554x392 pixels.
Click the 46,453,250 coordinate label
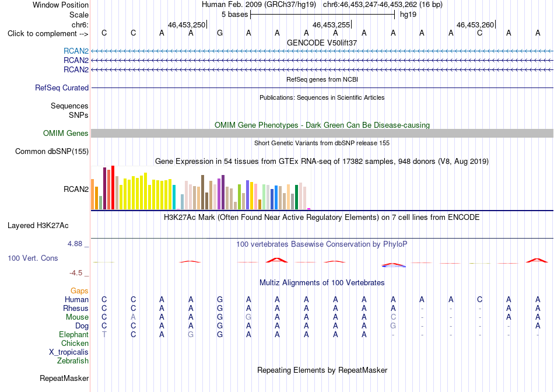187,24
